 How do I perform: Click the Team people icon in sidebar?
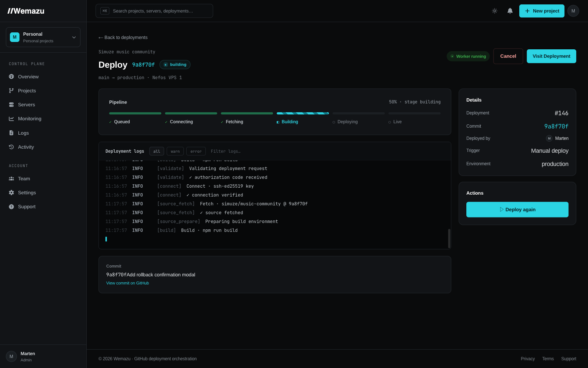[11, 178]
